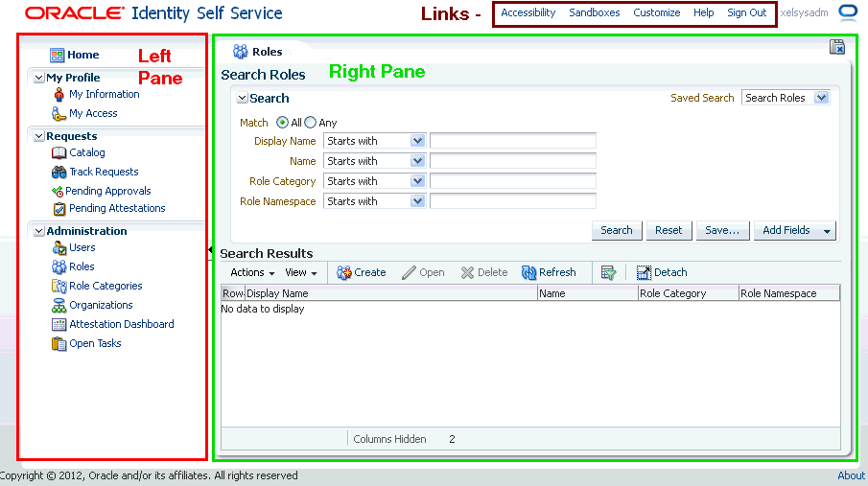
Task: Click the xelsysadm username text
Action: [804, 12]
